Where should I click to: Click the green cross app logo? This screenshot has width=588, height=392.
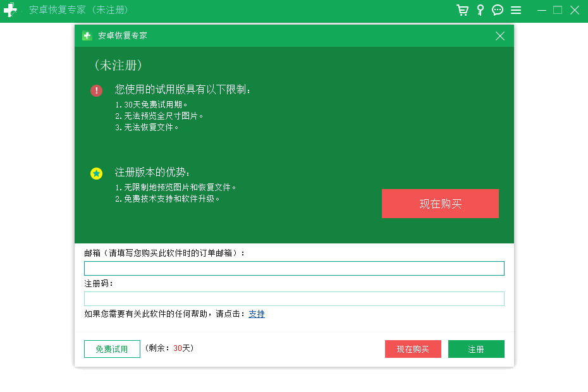tap(11, 10)
